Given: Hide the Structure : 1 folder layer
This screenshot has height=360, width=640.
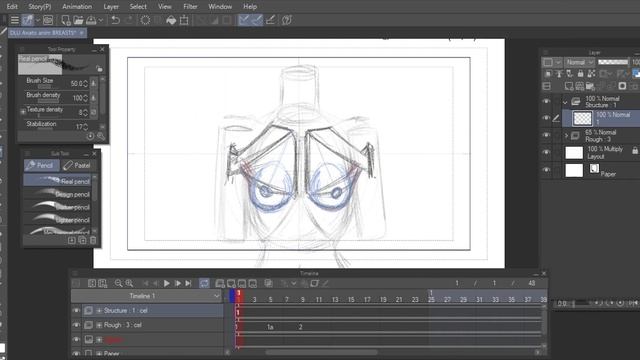Looking at the screenshot, I should (x=546, y=101).
